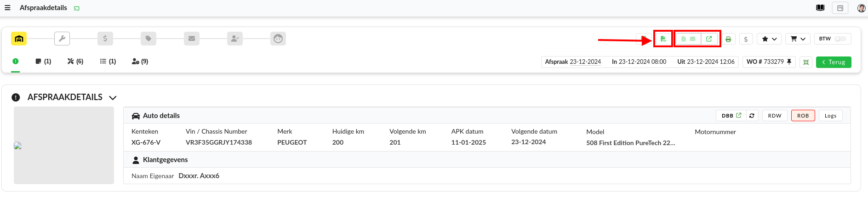Click the yellow garage step icon
Screen dimensions: 868x197
click(x=19, y=39)
